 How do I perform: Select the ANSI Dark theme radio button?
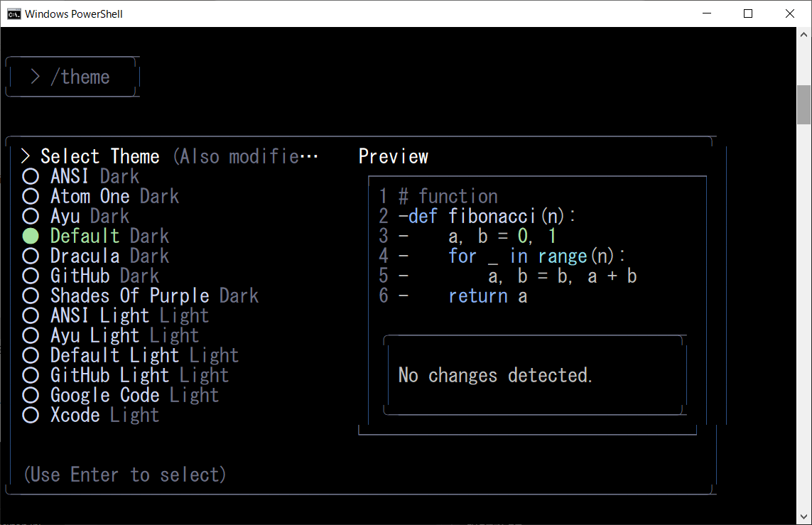(x=31, y=177)
